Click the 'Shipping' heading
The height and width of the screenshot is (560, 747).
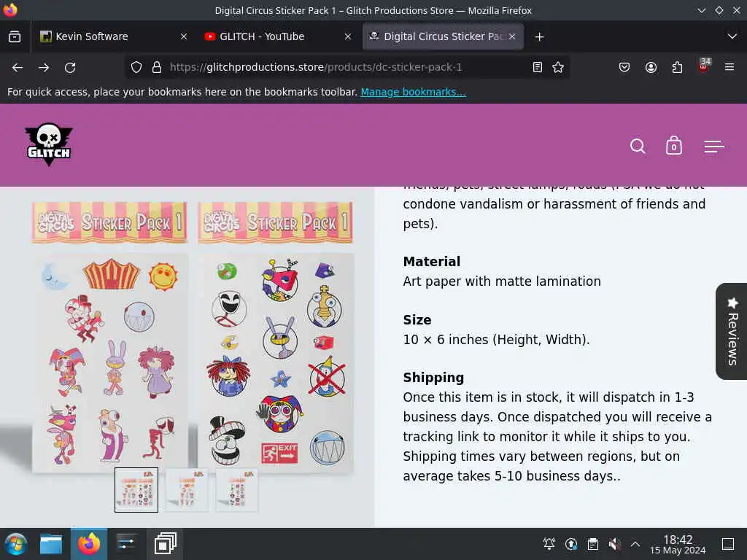pos(433,378)
